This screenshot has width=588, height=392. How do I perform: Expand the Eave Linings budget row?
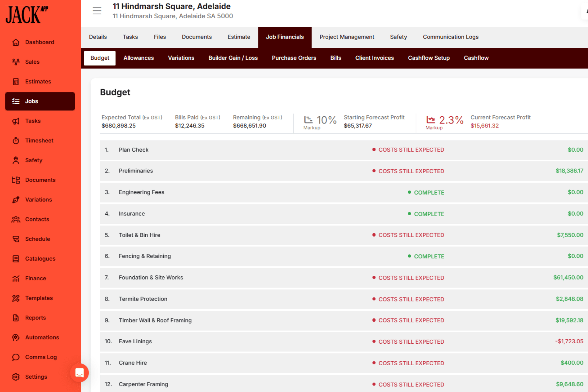point(135,341)
